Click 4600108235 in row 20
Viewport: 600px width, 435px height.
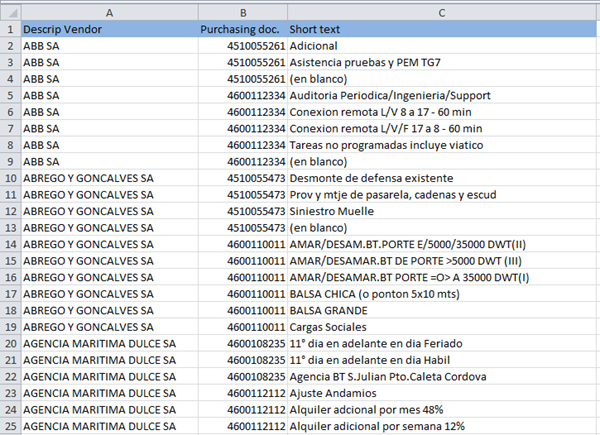point(243,344)
